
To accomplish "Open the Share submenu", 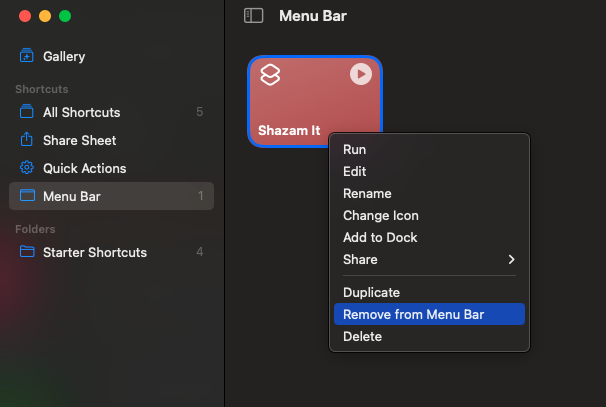I will pos(429,260).
